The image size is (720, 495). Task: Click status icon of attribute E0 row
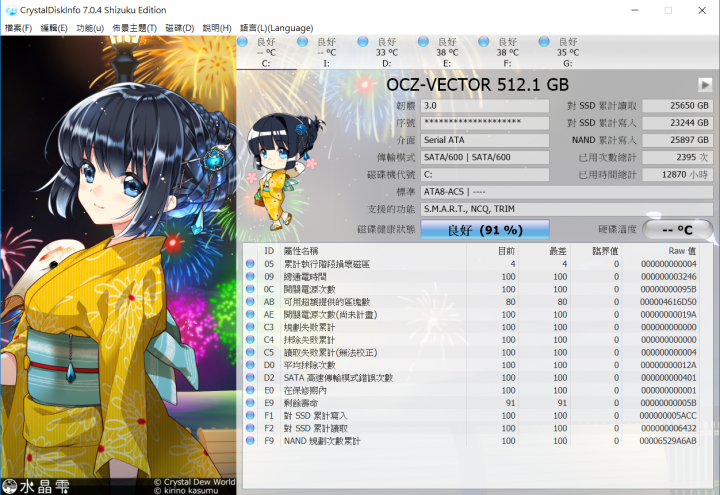[250, 390]
